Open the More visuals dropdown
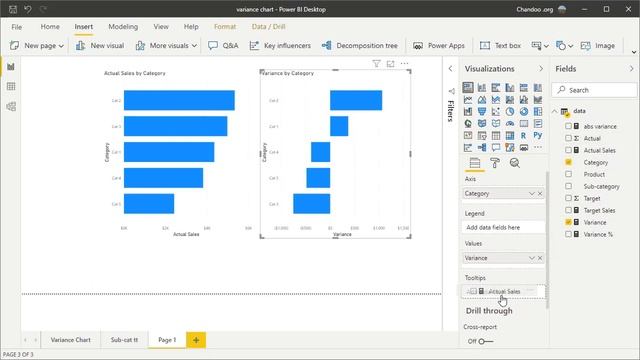 [194, 46]
